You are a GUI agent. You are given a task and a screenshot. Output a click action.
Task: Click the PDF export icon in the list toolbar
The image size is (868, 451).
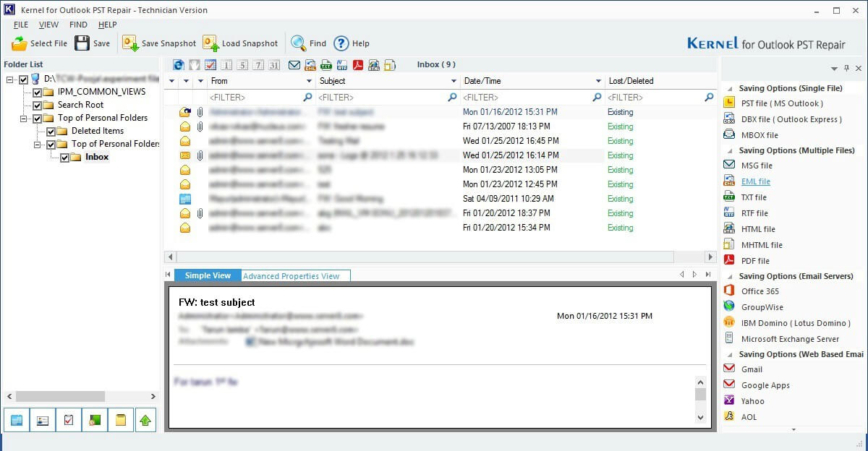tap(358, 65)
